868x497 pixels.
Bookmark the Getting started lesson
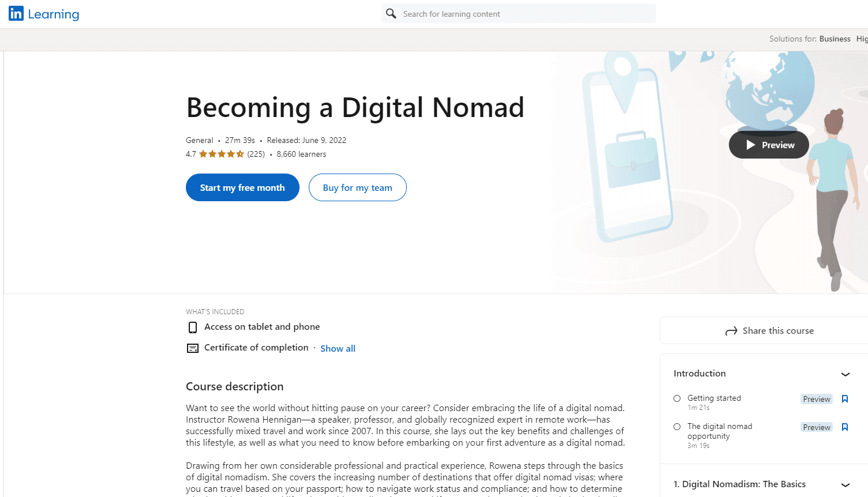click(x=845, y=399)
